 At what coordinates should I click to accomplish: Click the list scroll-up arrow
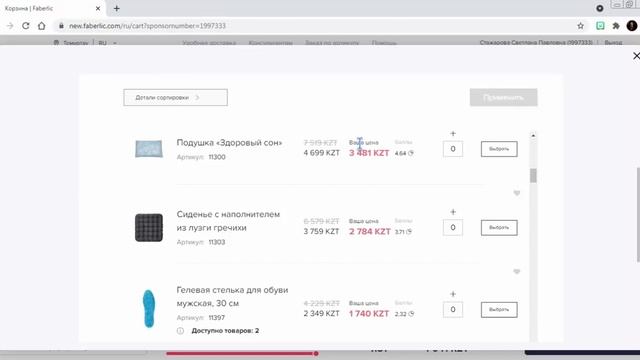[x=533, y=136]
